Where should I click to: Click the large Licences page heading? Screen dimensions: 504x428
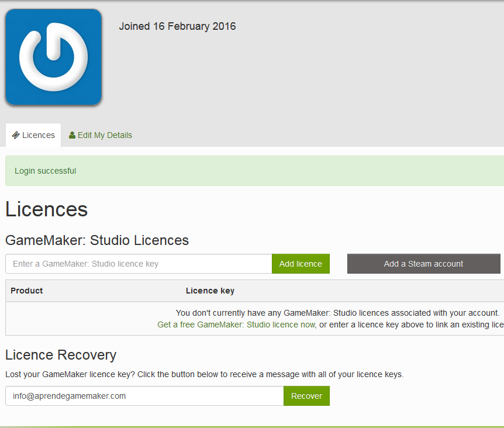pyautogui.click(x=47, y=209)
